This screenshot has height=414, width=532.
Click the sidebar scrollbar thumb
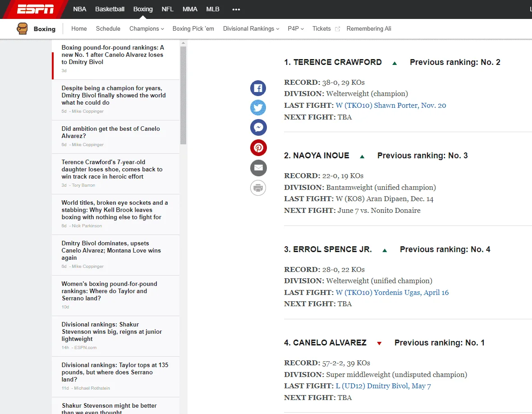coord(183,95)
